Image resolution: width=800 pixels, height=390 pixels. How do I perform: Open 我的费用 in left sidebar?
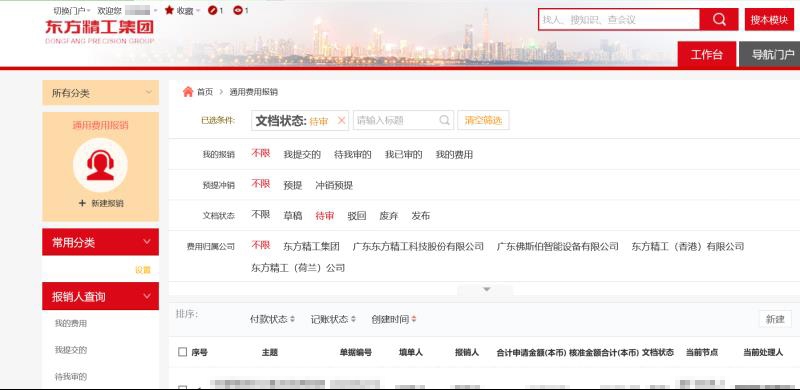point(71,323)
